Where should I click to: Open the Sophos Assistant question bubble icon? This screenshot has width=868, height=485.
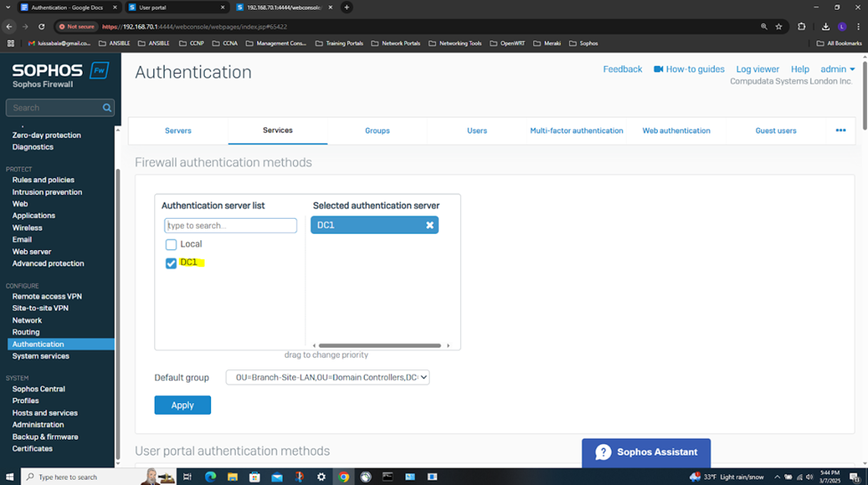pyautogui.click(x=603, y=452)
